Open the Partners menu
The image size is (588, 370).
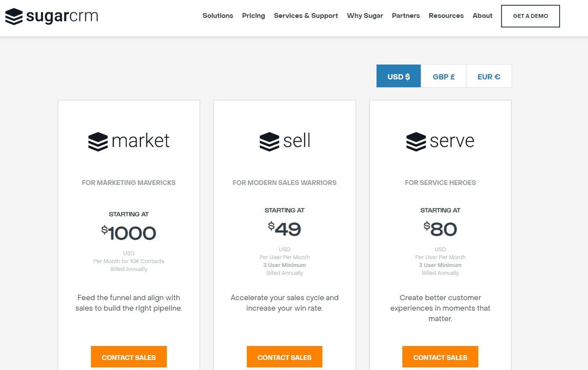(x=406, y=16)
